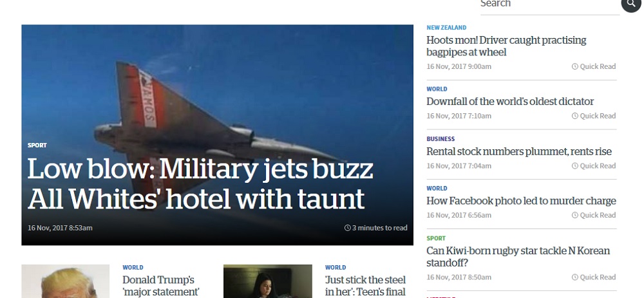
Task: Click clock icon beside '3 minutes to read'
Action: tap(348, 228)
